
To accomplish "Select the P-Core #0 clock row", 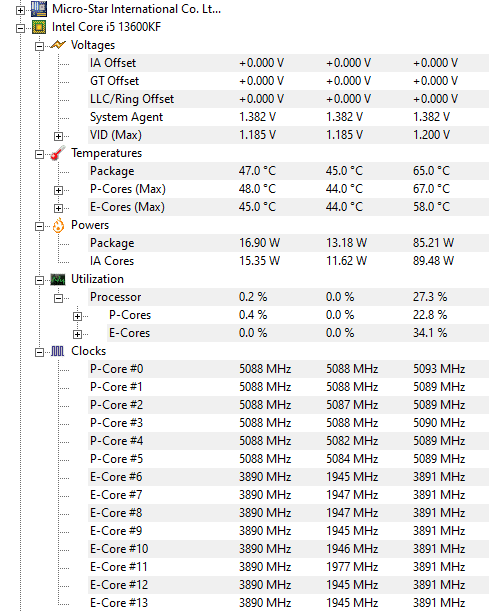I will (288, 369).
